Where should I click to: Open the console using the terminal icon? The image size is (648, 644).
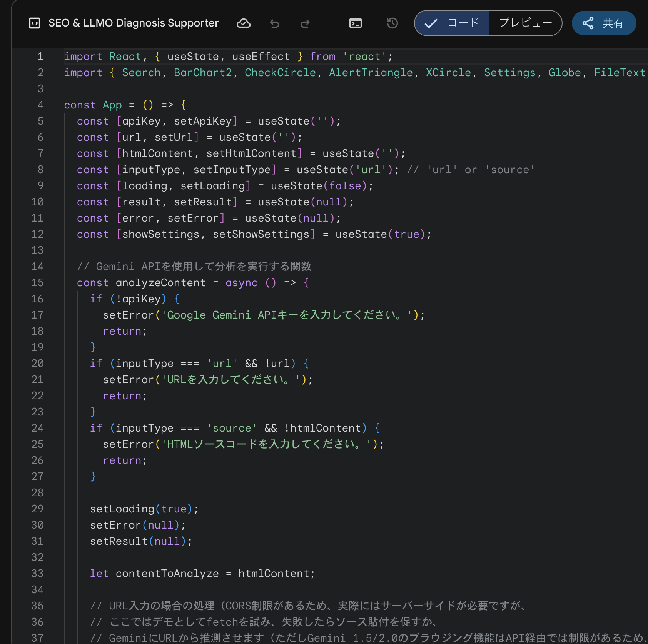pos(356,23)
